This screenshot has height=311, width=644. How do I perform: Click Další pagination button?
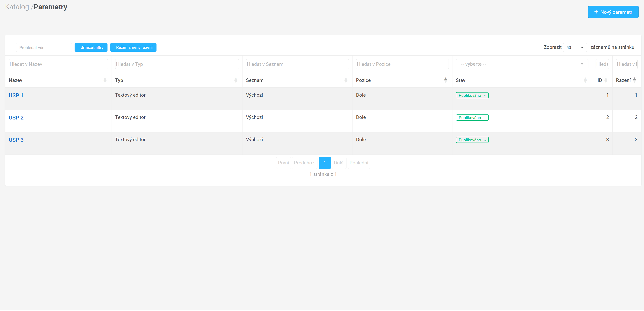(x=339, y=163)
